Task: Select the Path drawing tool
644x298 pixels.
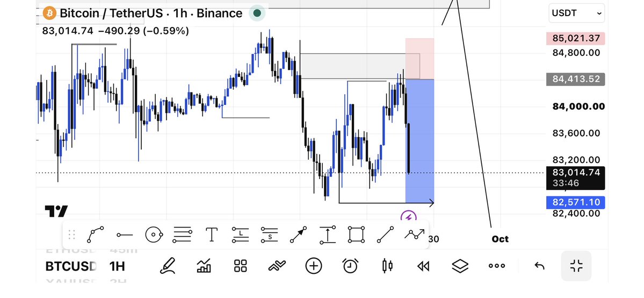Action: pos(95,235)
